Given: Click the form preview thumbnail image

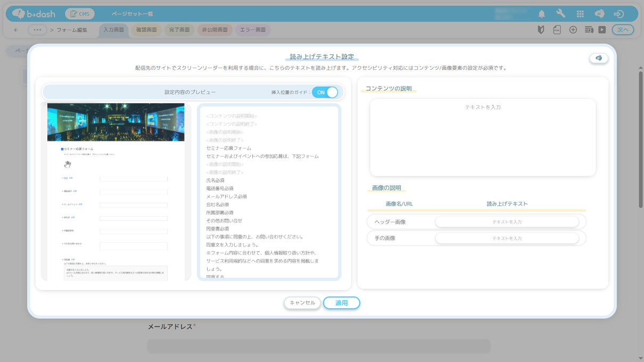Looking at the screenshot, I should coord(116,192).
